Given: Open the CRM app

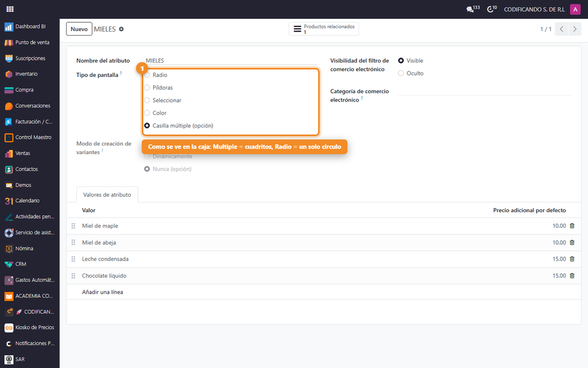Looking at the screenshot, I should click(x=30, y=264).
